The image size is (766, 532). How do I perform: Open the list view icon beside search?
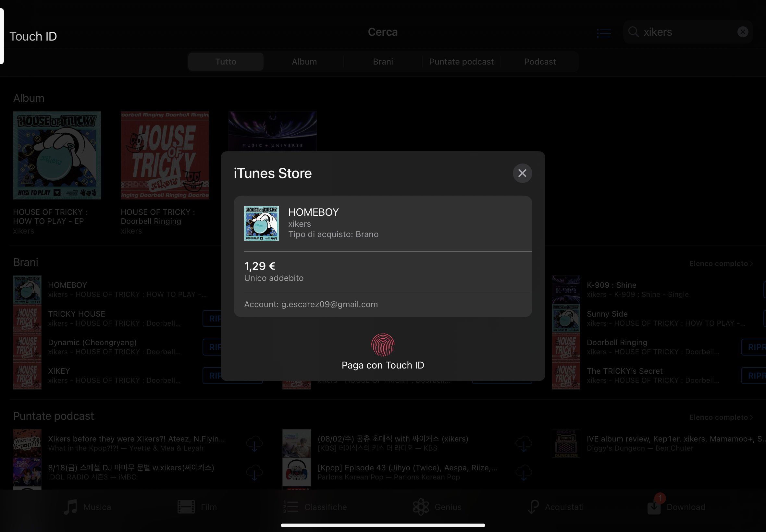pos(604,33)
